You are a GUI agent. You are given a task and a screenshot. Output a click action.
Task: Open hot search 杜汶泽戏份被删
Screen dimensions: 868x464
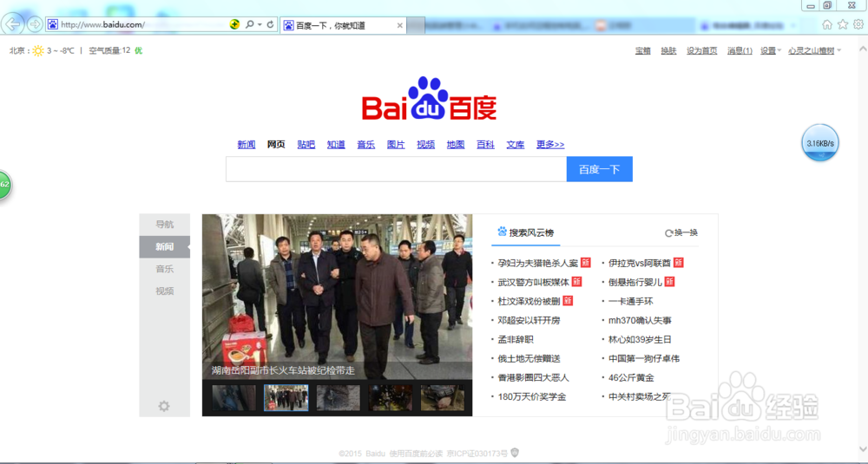pos(529,302)
